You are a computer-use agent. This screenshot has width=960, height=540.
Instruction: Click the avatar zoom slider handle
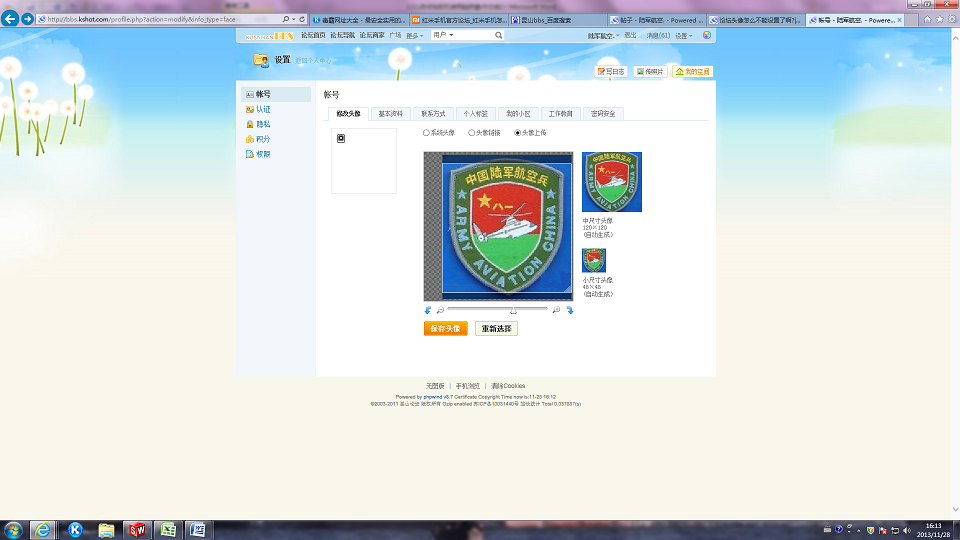[x=513, y=310]
